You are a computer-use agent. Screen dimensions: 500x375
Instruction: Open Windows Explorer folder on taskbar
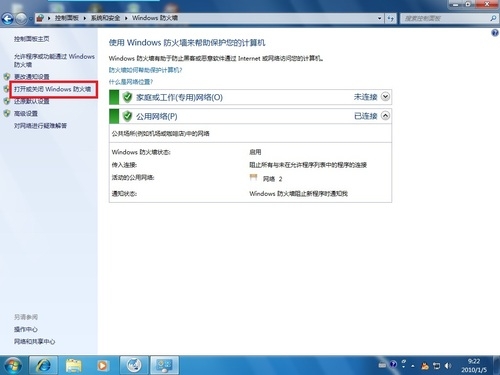pyautogui.click(x=74, y=365)
